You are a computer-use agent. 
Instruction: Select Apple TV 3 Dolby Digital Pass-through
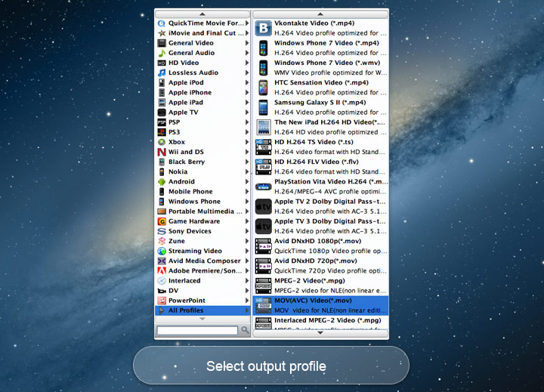(x=321, y=226)
